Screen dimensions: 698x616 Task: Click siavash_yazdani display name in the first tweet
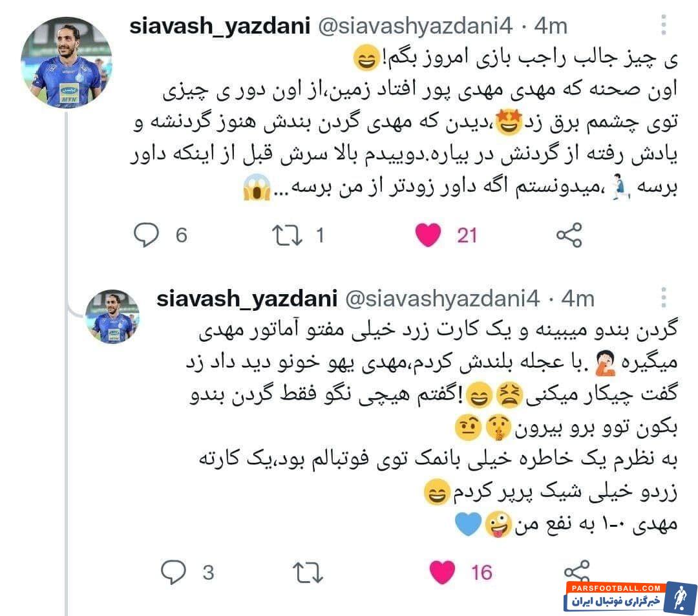[x=220, y=26]
